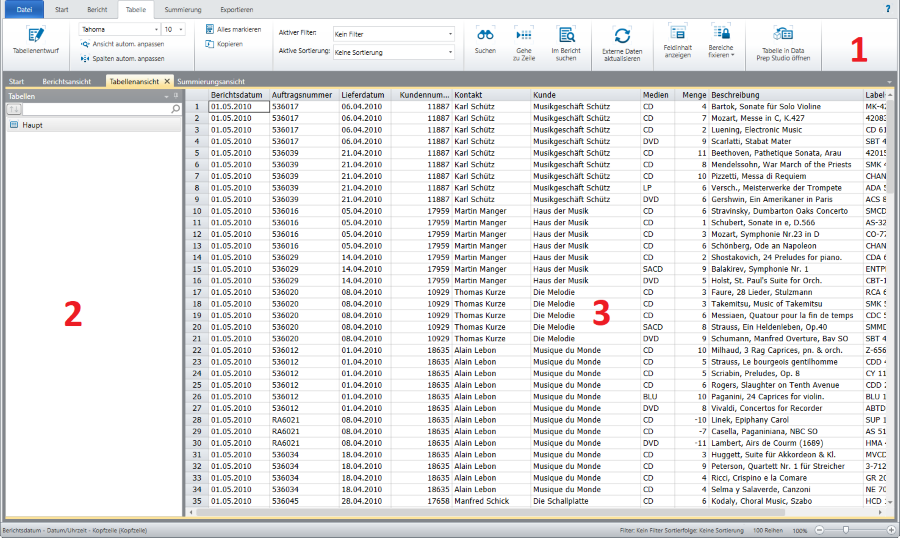900x538 pixels.
Task: Switch to the Summierung ribbon tab
Action: (x=182, y=8)
